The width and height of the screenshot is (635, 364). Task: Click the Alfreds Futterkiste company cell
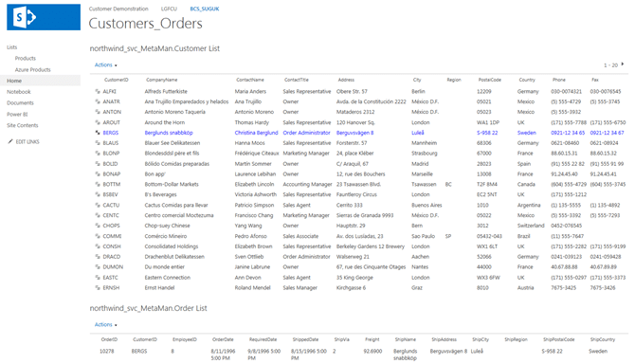(x=166, y=92)
